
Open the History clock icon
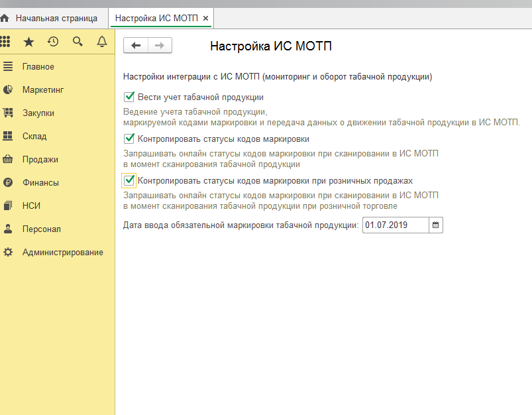click(53, 42)
